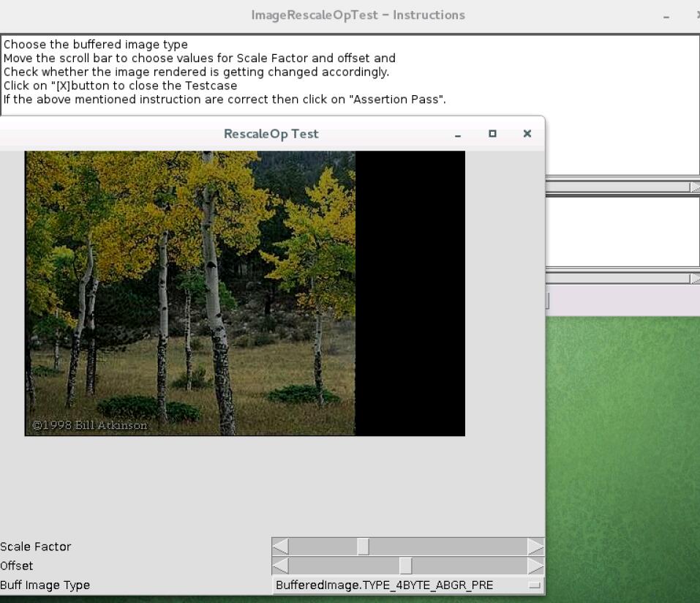Click the Scale Factor scrollbar left arrow
Viewport: 700px width, 603px height.
point(281,547)
